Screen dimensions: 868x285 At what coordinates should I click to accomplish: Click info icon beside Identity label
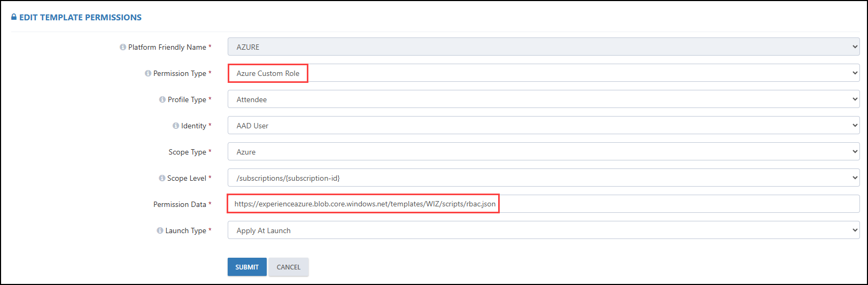pos(176,126)
